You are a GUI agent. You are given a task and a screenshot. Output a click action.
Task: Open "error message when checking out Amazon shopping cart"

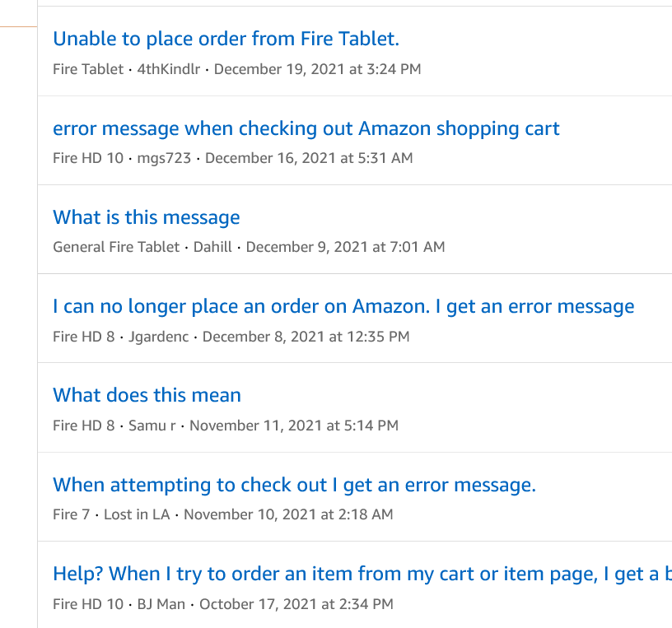point(306,128)
